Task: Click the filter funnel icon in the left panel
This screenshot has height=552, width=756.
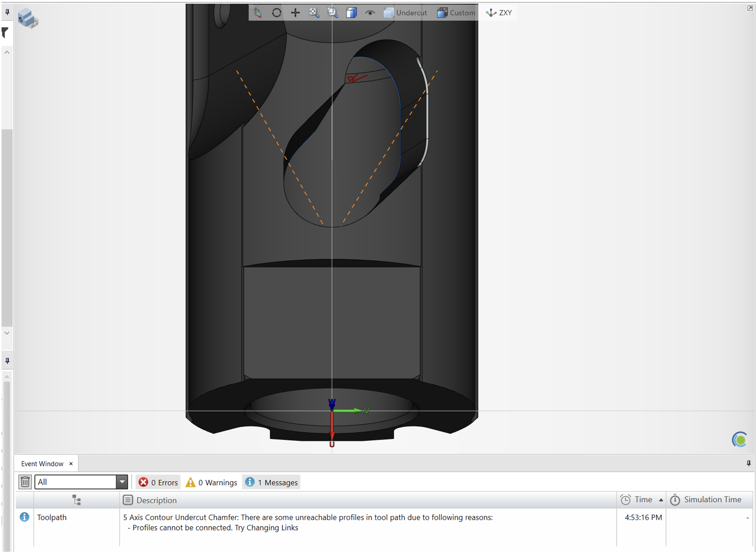Action: point(5,32)
